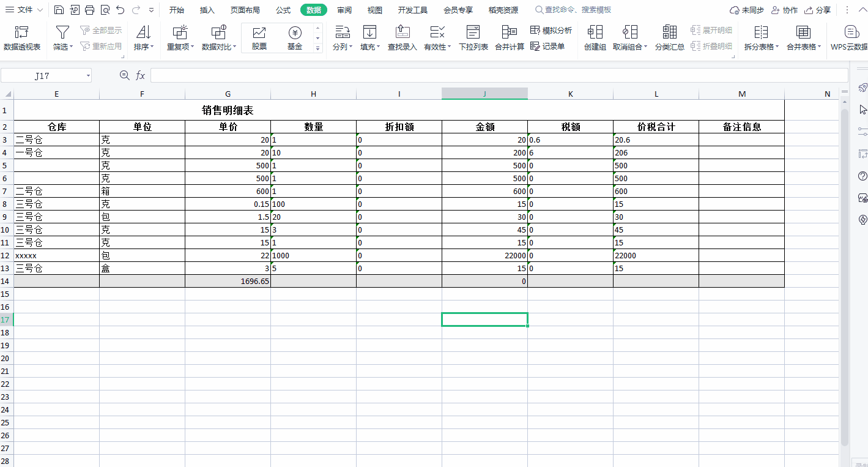The image size is (868, 467).
Task: Switch to the 开发工具 tab
Action: [413, 10]
